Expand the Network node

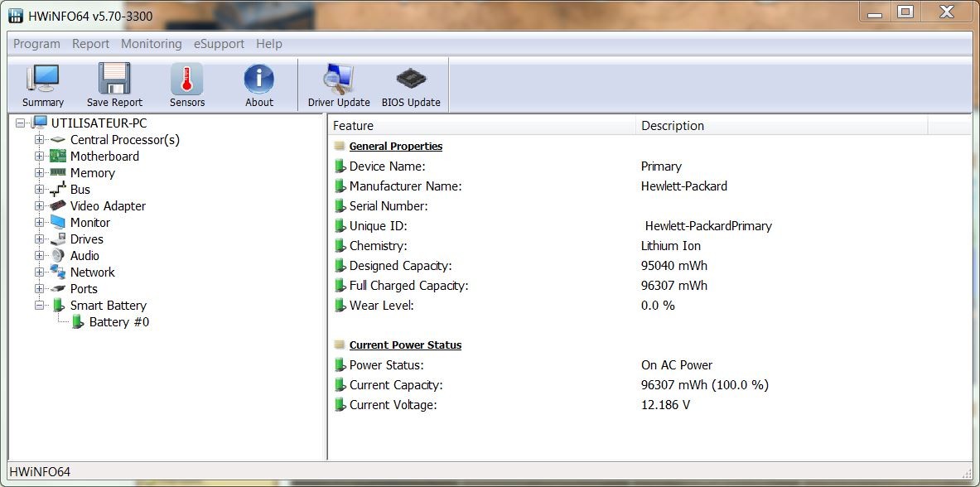(40, 272)
